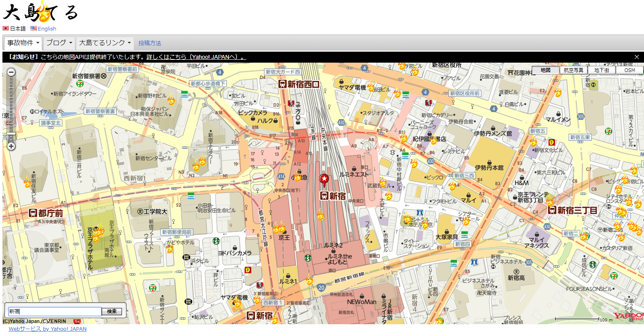644x336 pixels.
Task: Click the 新宿高 school label
Action: [x=516, y=278]
